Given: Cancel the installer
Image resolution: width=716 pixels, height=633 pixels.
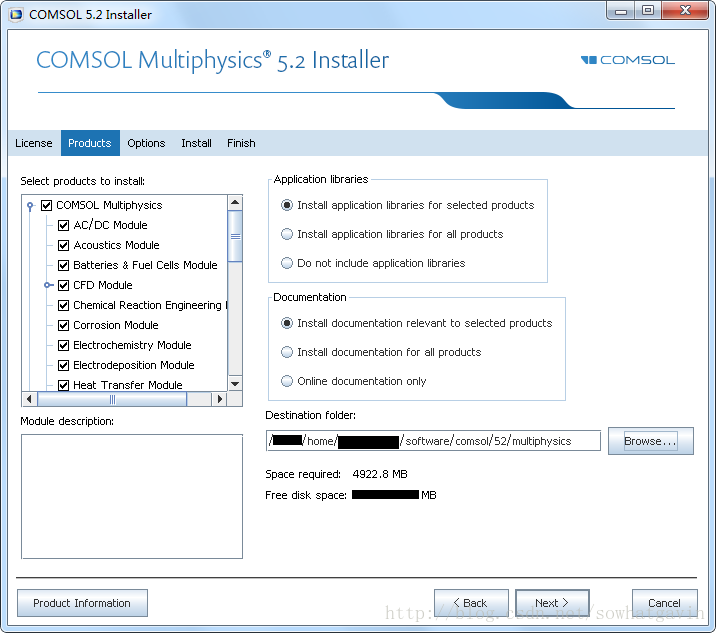Looking at the screenshot, I should tap(664, 603).
